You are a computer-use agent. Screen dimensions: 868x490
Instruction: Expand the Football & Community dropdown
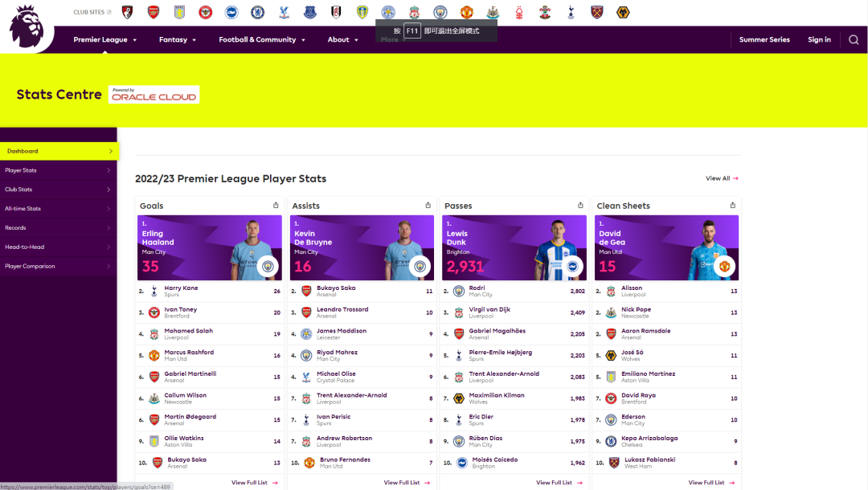pyautogui.click(x=262, y=40)
